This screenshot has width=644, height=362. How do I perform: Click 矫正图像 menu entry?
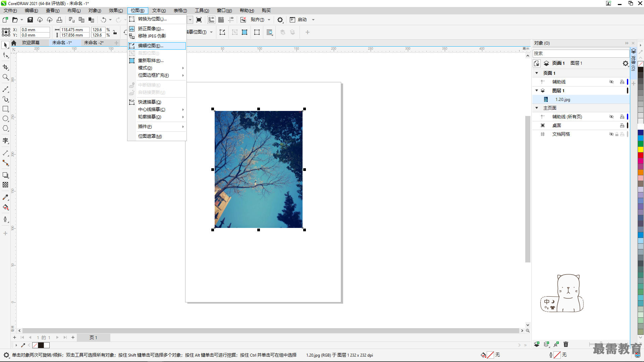[157, 28]
